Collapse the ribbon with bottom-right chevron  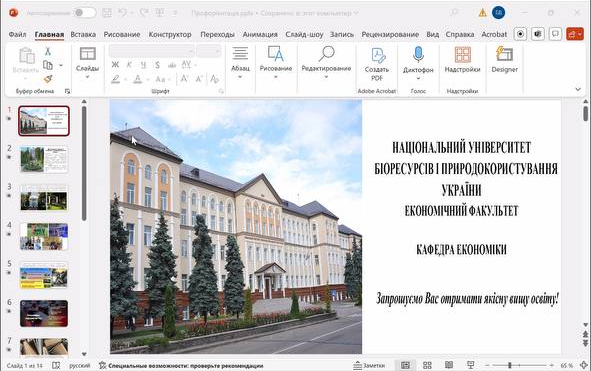[x=578, y=89]
